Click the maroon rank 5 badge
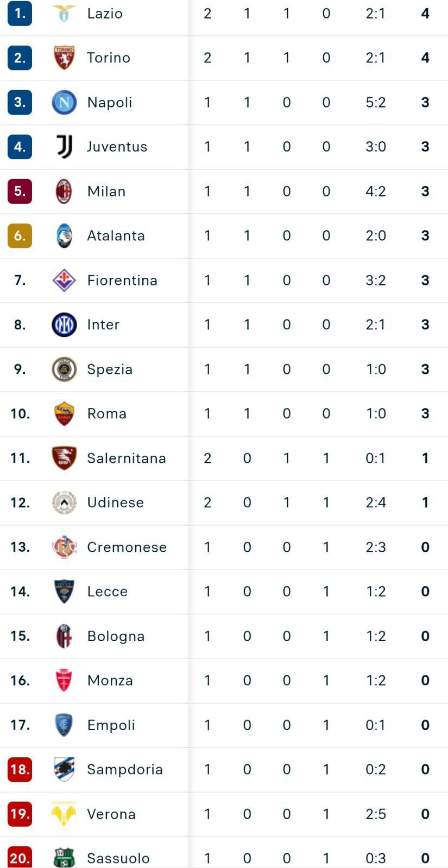Screen dimensions: 448x868 click(x=20, y=191)
